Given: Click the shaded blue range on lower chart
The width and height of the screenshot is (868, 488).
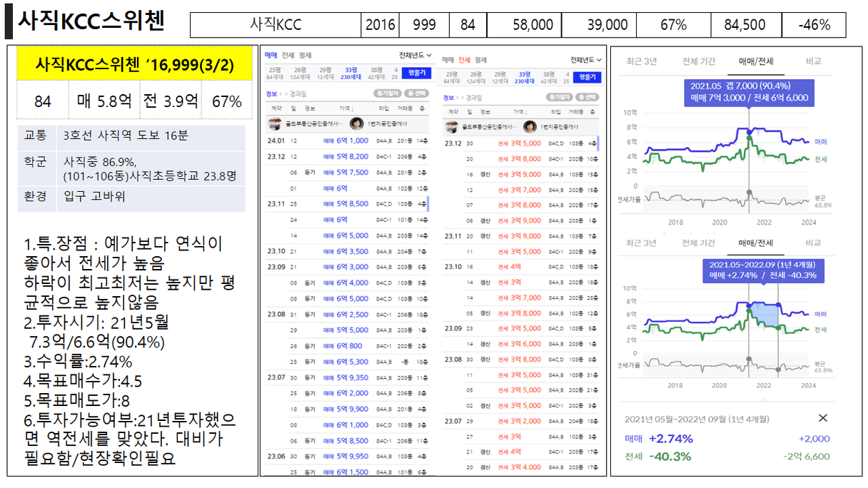Looking at the screenshot, I should [763, 314].
